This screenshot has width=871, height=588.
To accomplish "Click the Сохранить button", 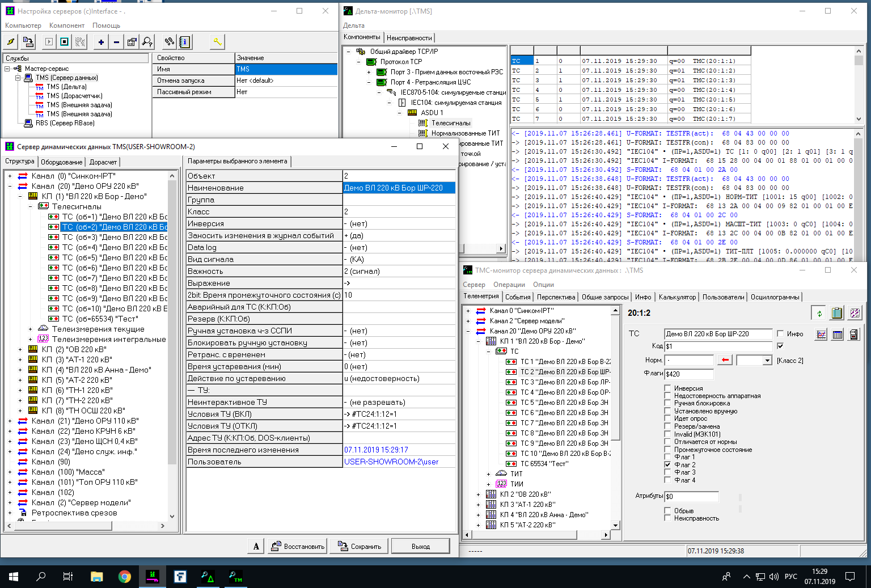I will point(360,547).
